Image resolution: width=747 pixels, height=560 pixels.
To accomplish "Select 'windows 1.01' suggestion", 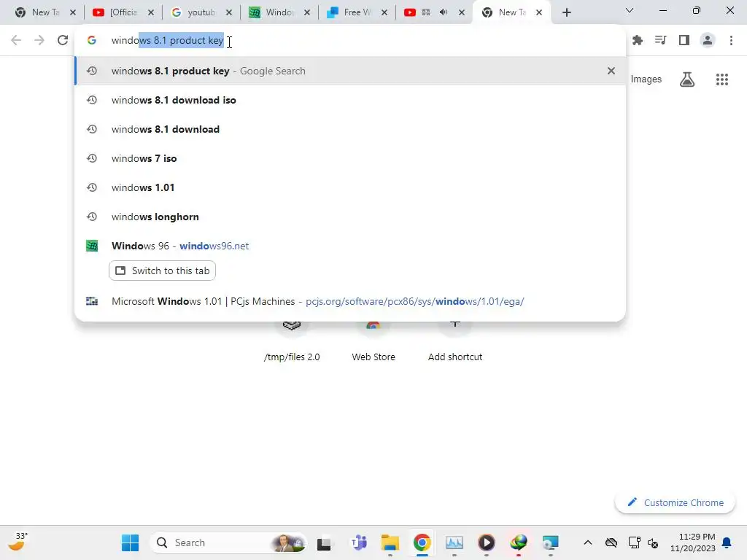I will (350, 187).
